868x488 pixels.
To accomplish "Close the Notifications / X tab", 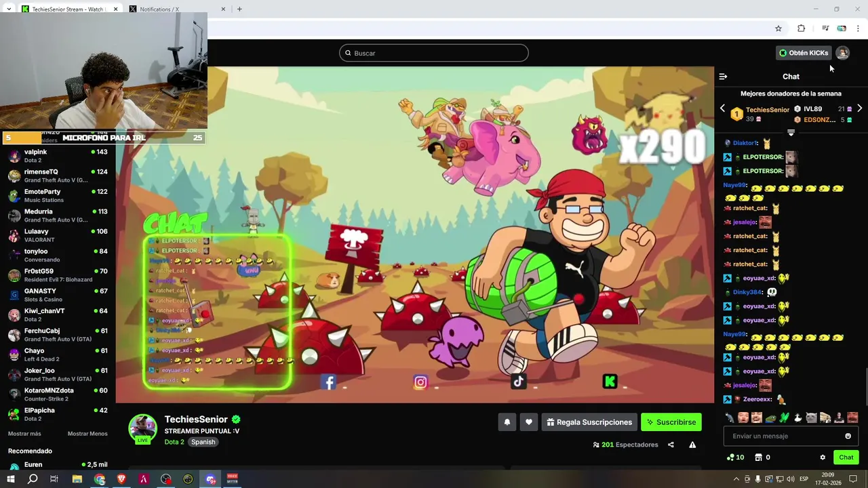I will coord(224,9).
